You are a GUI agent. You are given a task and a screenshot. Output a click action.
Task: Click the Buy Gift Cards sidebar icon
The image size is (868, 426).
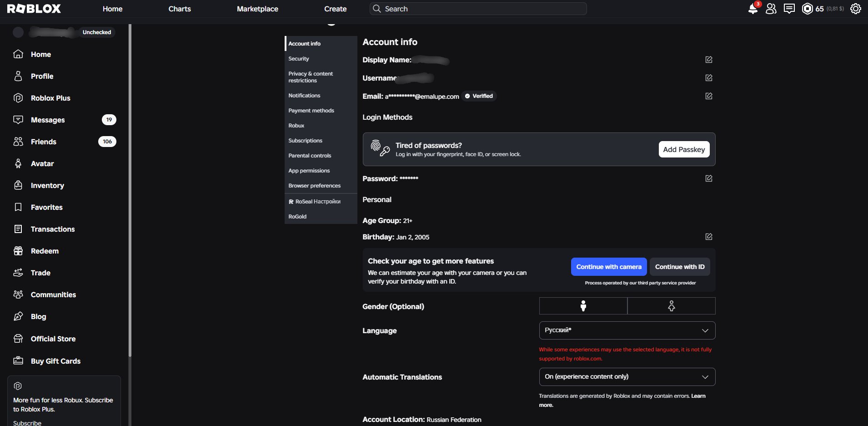click(18, 361)
